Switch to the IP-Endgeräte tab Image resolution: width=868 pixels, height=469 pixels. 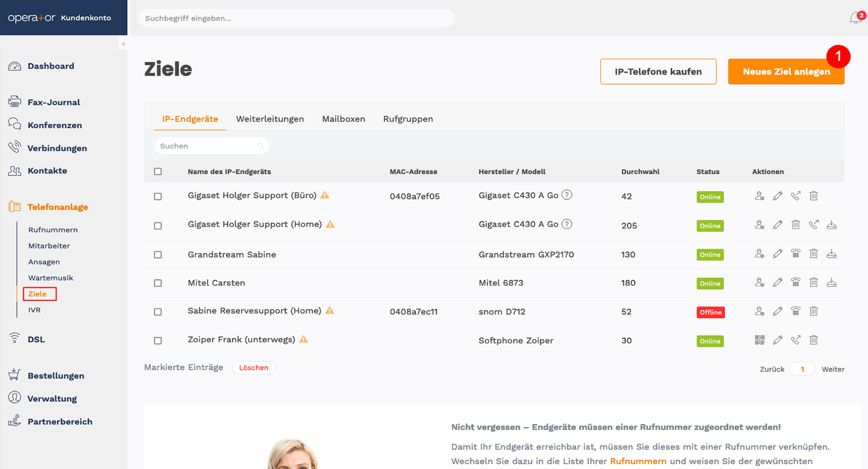pyautogui.click(x=190, y=119)
